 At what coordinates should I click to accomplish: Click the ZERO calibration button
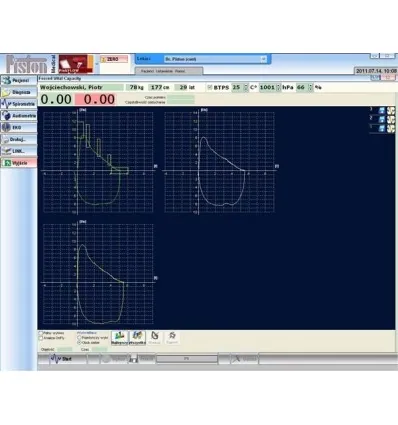[114, 59]
